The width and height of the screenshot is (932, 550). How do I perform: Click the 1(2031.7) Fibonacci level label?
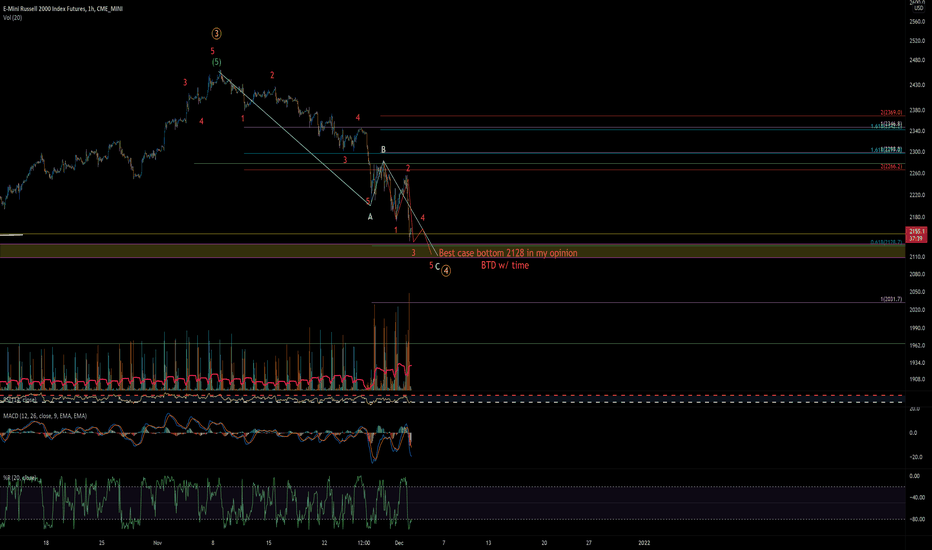click(x=891, y=300)
